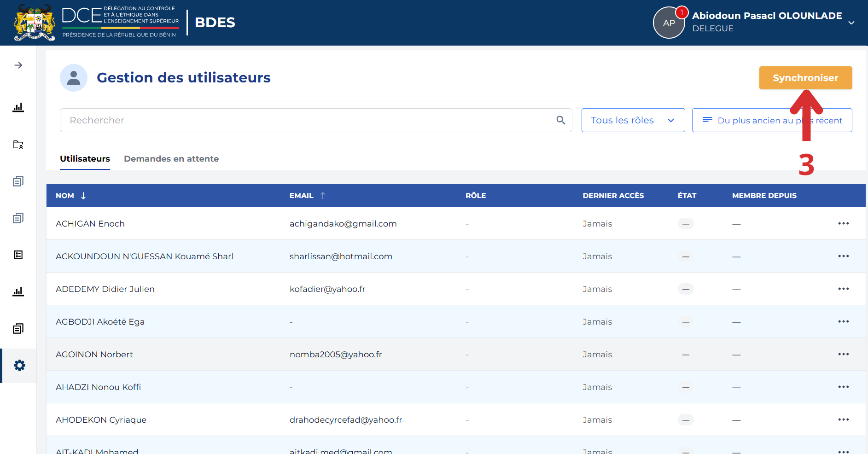Open the bar chart icon just below the list icon

tap(18, 292)
